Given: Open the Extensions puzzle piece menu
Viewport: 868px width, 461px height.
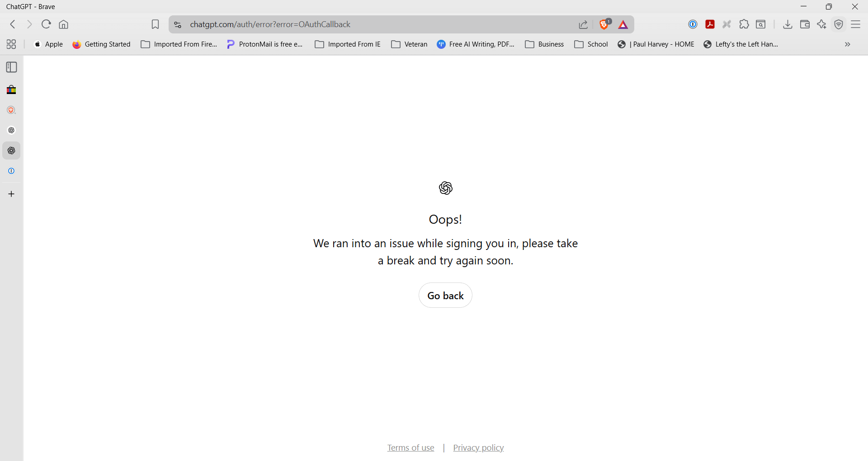Looking at the screenshot, I should 744,24.
